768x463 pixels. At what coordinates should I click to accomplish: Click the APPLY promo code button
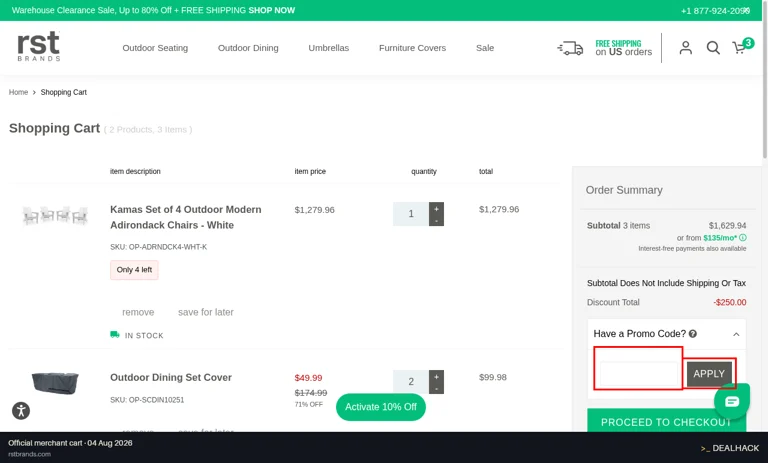(x=709, y=374)
